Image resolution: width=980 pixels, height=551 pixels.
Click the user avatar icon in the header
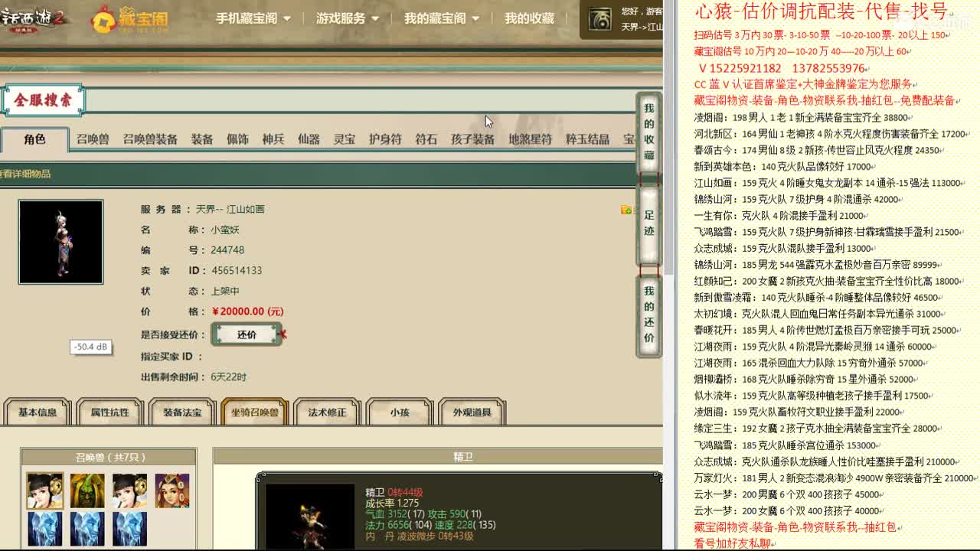pyautogui.click(x=600, y=20)
